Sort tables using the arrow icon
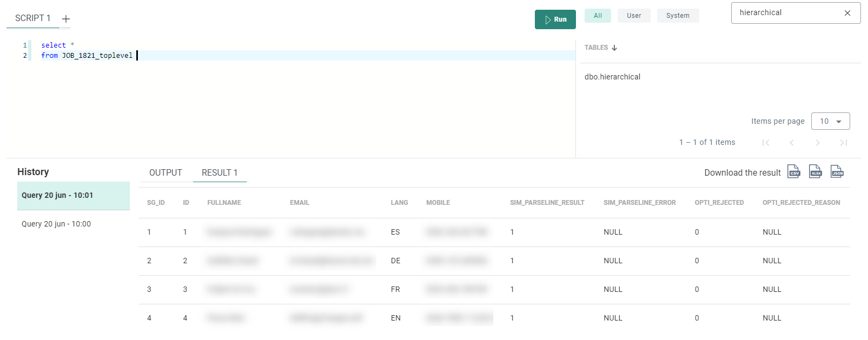868x340 pixels. click(x=614, y=48)
